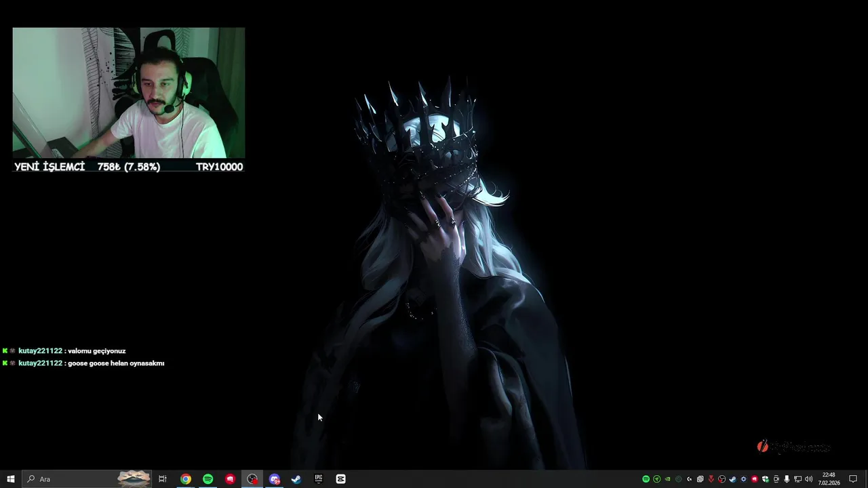868x488 pixels.
Task: Click the streamer webcam overlay
Action: [x=129, y=93]
